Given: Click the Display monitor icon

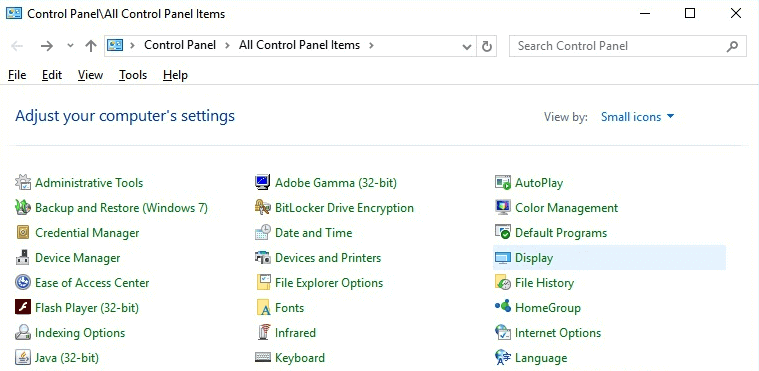Looking at the screenshot, I should 503,258.
